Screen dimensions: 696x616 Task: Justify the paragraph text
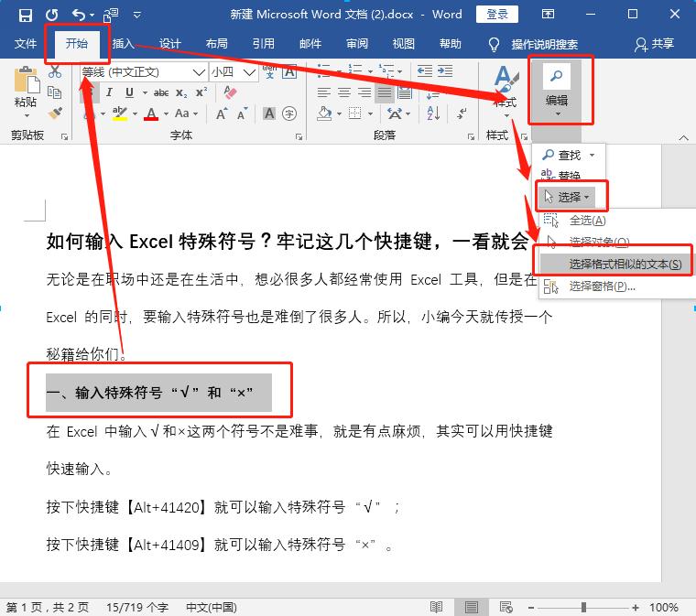pyautogui.click(x=385, y=92)
